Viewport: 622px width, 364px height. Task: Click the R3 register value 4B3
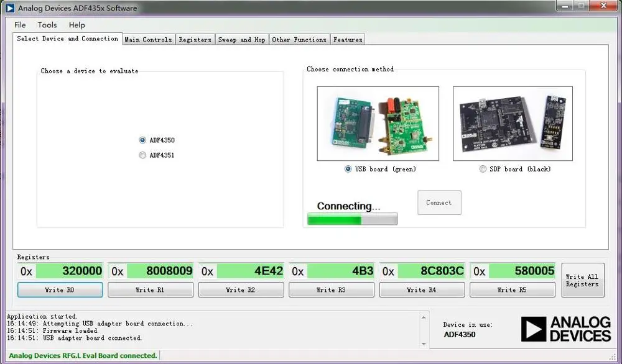pyautogui.click(x=341, y=271)
